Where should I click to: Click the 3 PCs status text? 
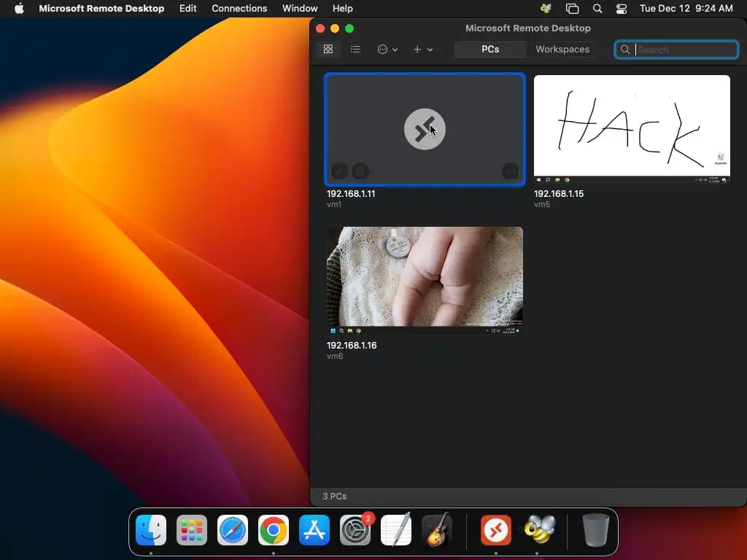click(334, 496)
